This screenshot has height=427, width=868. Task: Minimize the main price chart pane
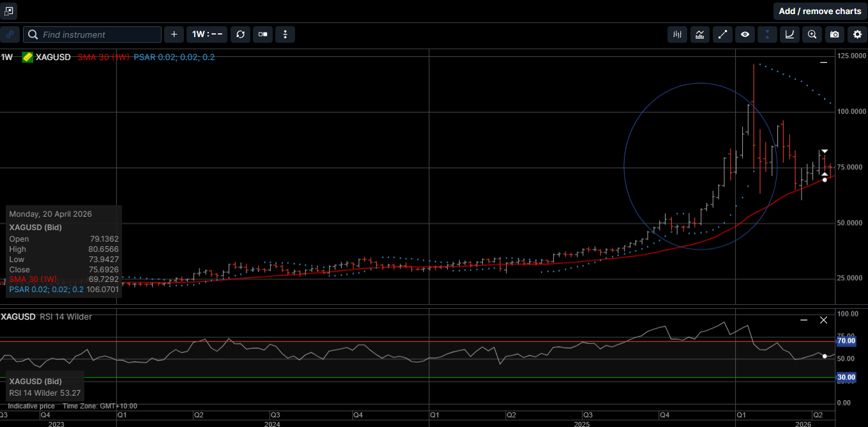[x=823, y=62]
